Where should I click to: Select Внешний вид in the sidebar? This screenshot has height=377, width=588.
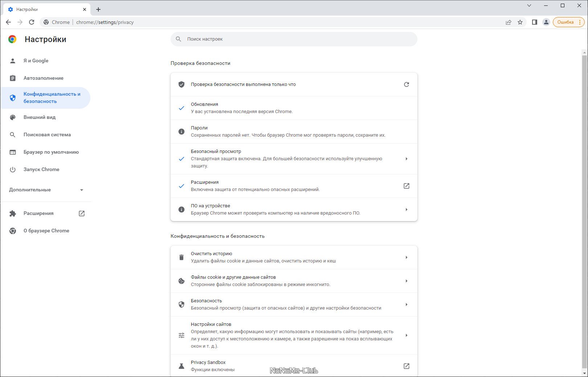(x=40, y=117)
